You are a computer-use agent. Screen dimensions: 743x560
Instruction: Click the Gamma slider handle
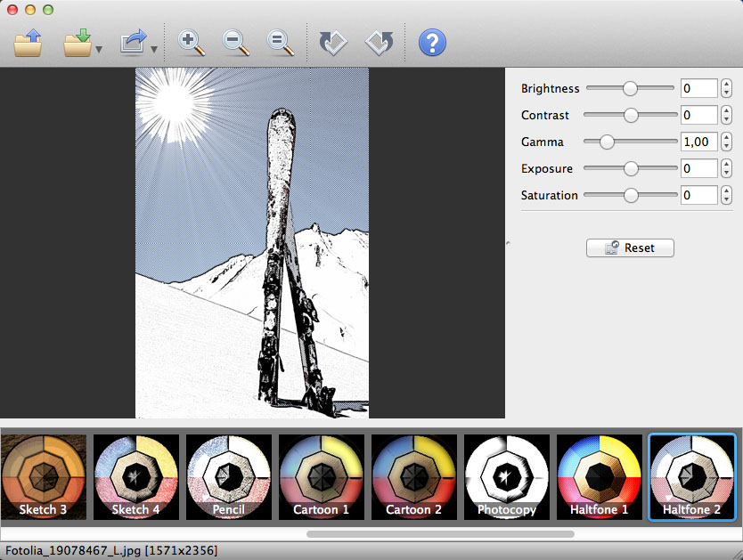click(x=607, y=142)
